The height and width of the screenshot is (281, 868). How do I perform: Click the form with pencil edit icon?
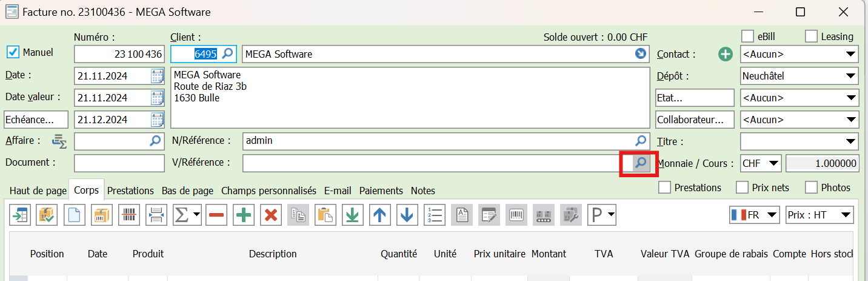489,215
